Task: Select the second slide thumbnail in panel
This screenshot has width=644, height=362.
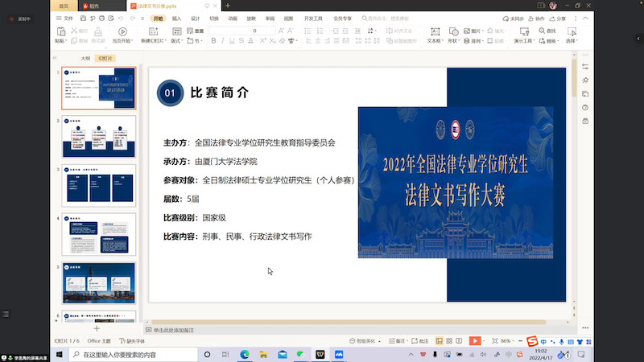Action: click(x=99, y=136)
